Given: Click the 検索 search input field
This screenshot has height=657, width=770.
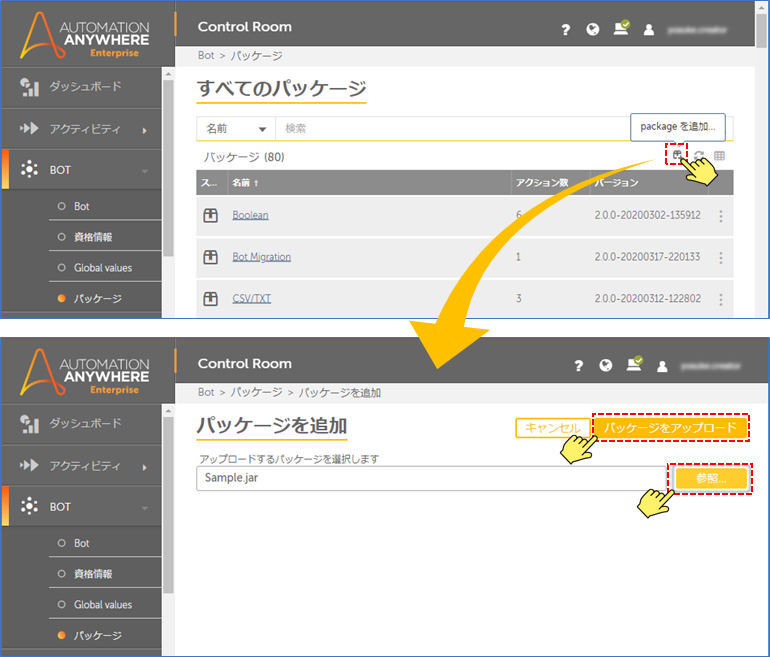Looking at the screenshot, I should tap(450, 129).
